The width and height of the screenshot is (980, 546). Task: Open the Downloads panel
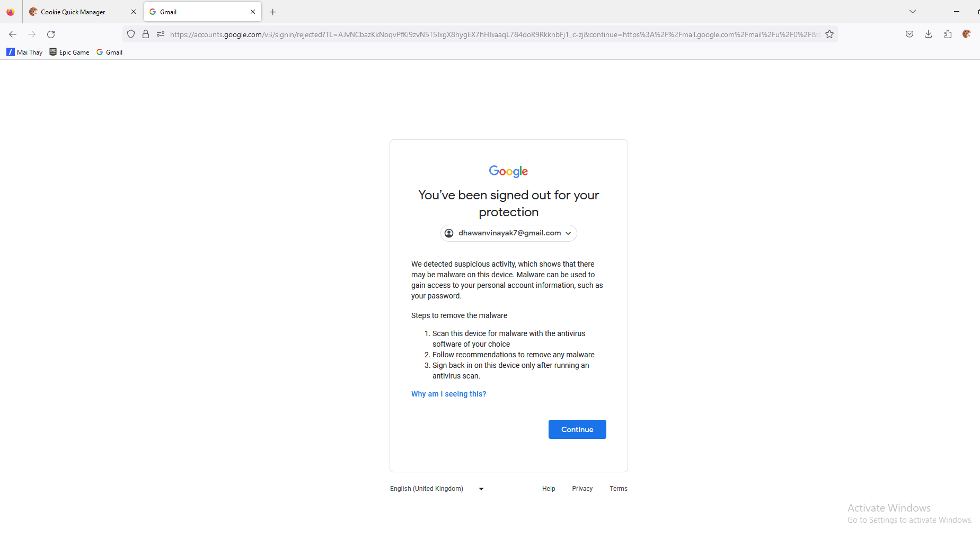929,34
